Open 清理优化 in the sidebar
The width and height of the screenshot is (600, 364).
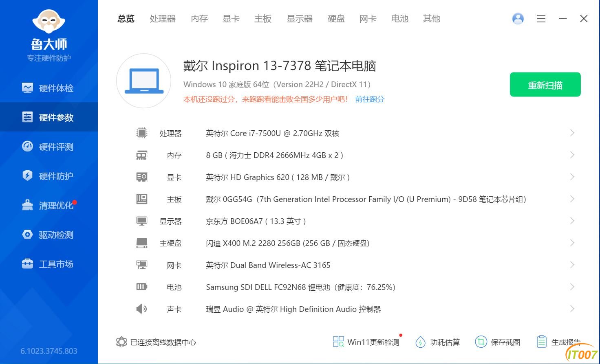point(49,205)
